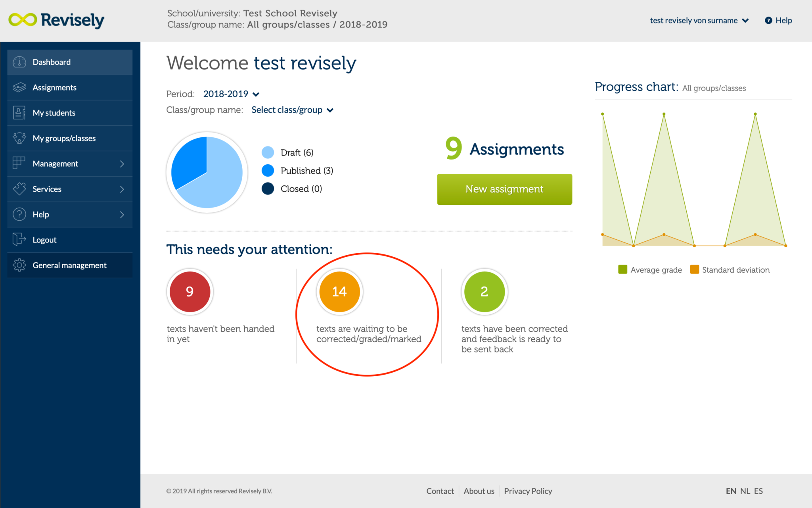Open the Contact footer link
The height and width of the screenshot is (508, 812).
440,491
